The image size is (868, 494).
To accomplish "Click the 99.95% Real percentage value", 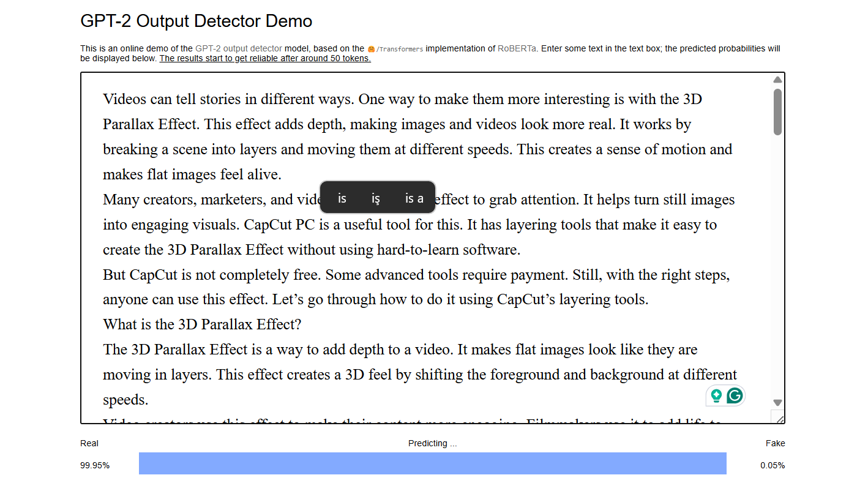I will tap(95, 466).
